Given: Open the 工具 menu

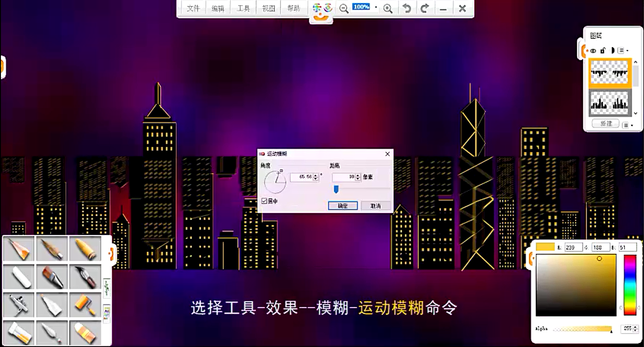Looking at the screenshot, I should tap(243, 9).
